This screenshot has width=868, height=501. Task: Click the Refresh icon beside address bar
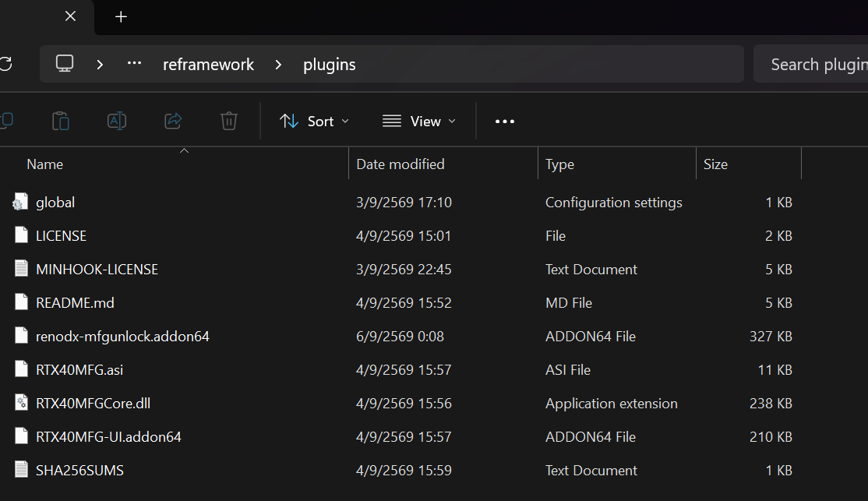(5, 64)
